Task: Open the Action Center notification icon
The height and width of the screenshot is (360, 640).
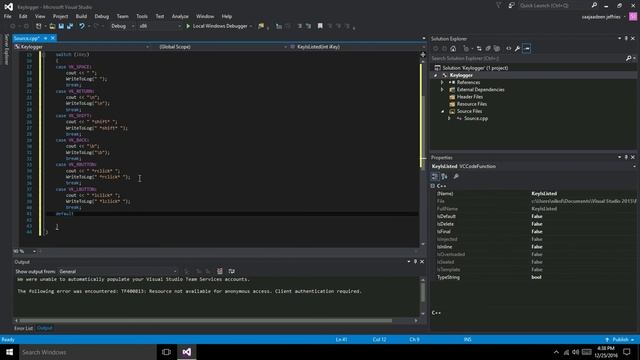Action: (x=627, y=352)
